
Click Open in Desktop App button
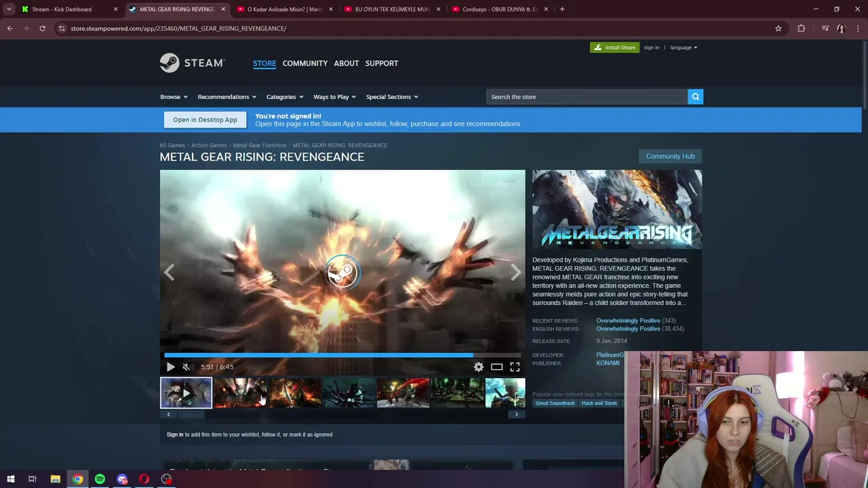[205, 120]
